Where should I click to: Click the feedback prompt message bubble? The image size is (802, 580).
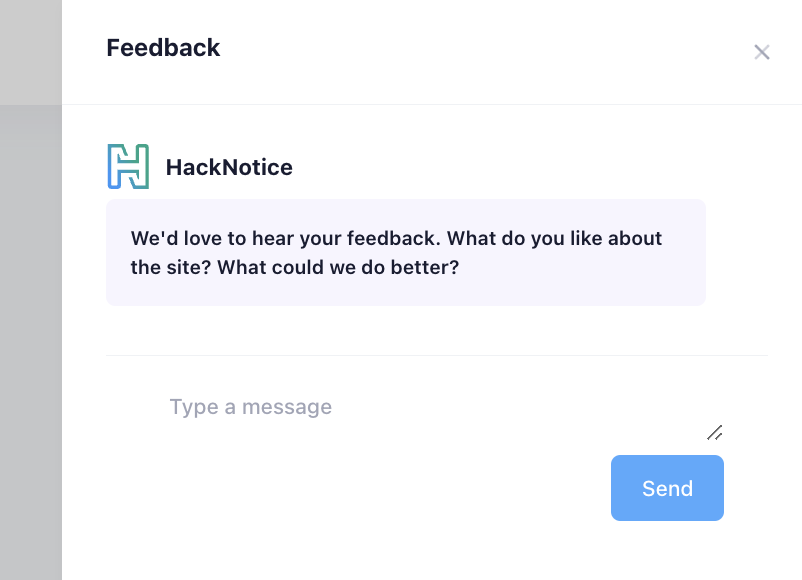pyautogui.click(x=405, y=252)
